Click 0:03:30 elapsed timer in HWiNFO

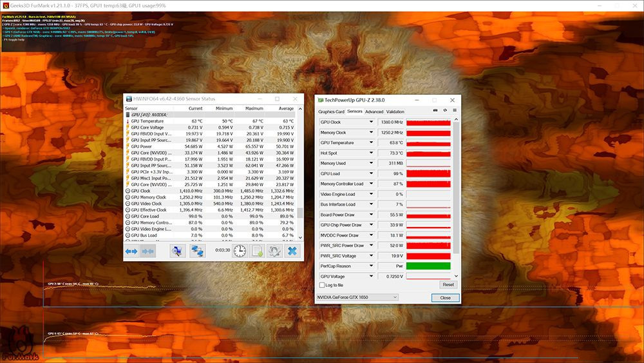223,250
